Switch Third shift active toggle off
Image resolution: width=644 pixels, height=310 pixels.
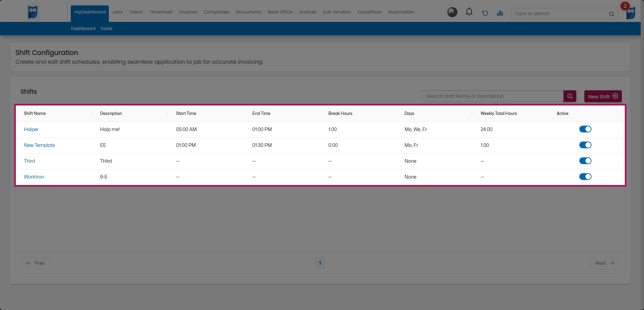coord(585,161)
